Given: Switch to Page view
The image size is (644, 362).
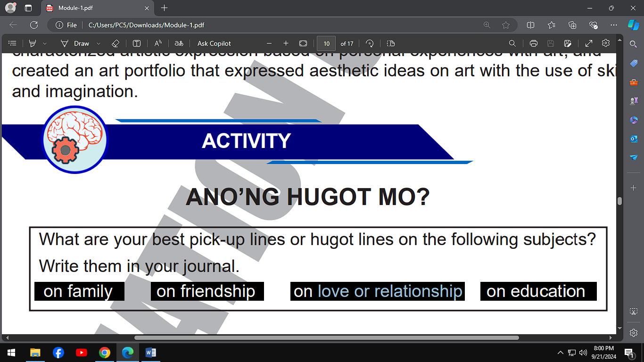Looking at the screenshot, I should click(x=390, y=43).
